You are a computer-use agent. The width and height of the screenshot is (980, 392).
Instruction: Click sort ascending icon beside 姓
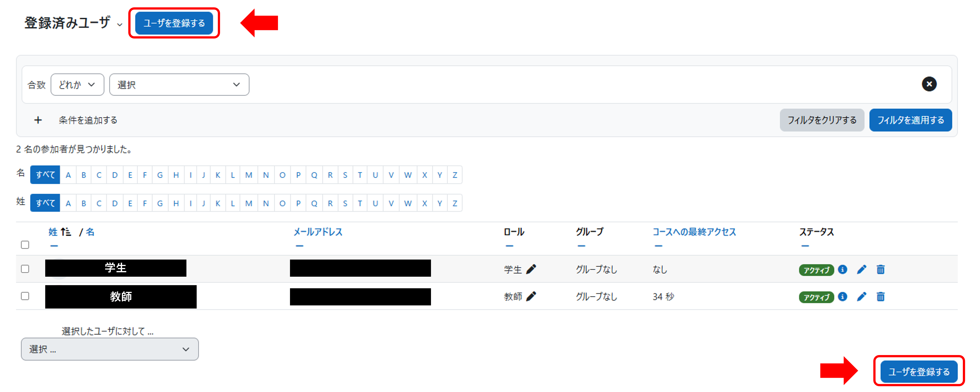66,232
